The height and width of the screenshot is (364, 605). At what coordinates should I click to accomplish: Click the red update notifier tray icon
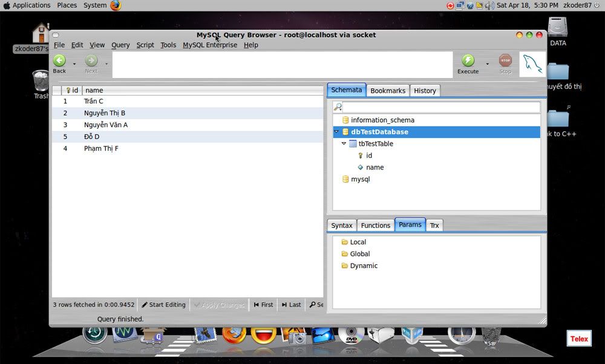click(x=450, y=5)
